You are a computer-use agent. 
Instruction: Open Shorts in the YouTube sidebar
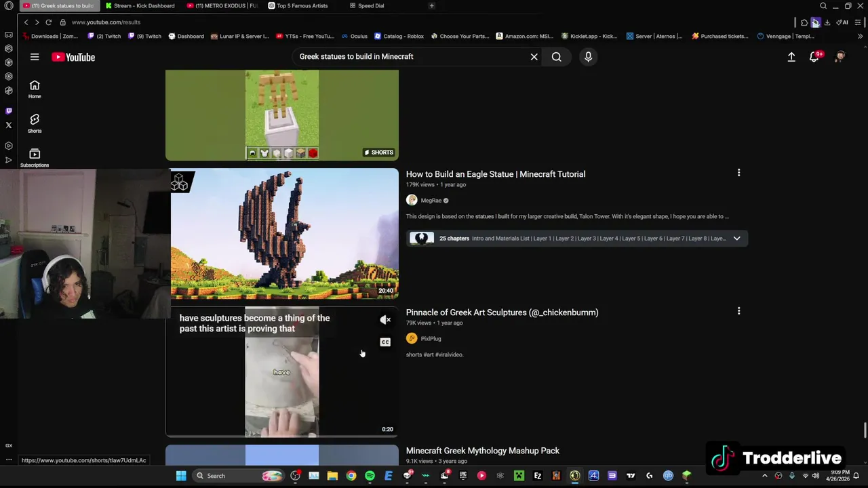tap(35, 123)
